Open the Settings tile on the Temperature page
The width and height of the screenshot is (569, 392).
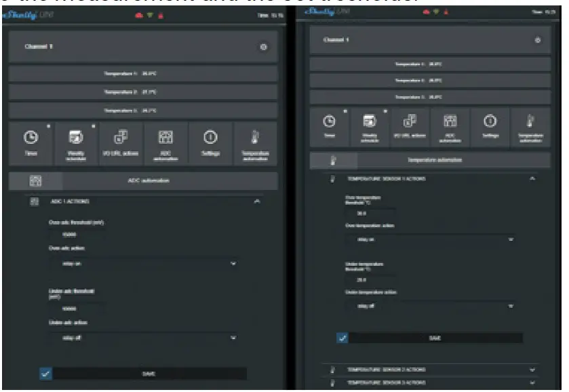click(x=490, y=128)
